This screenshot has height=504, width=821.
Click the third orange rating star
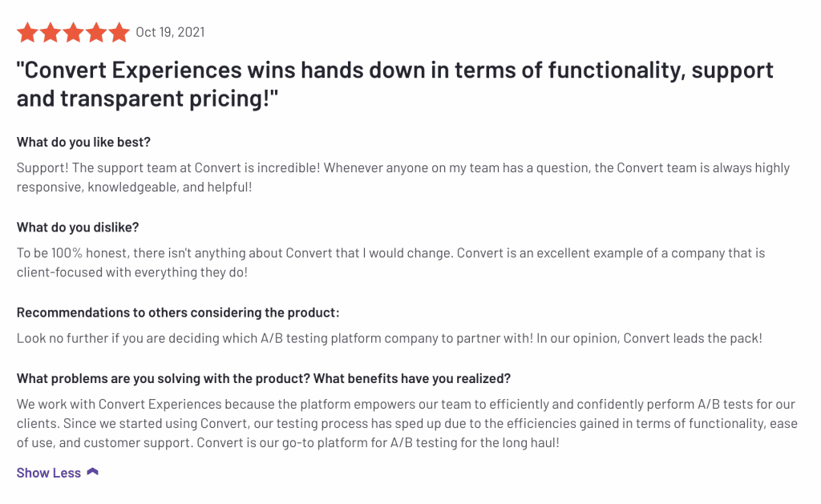pyautogui.click(x=73, y=33)
